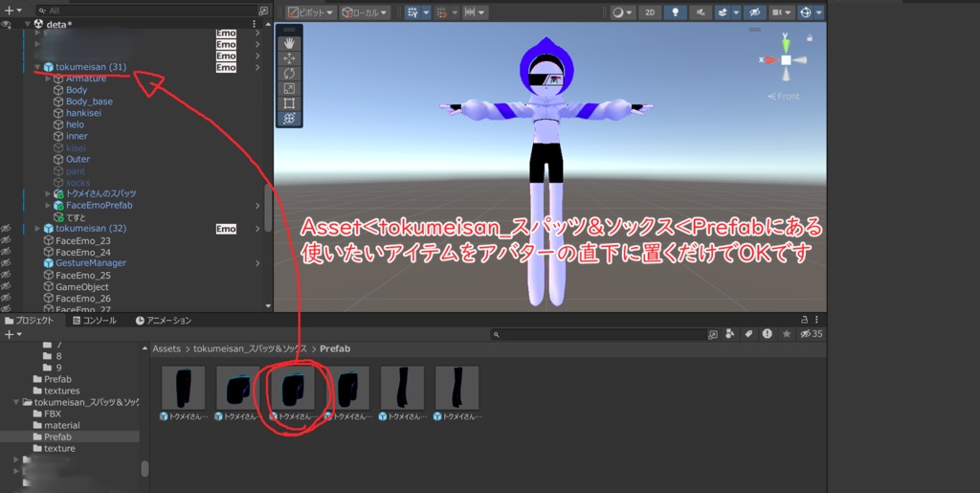
Task: Switch to the アニメーション tab
Action: point(164,320)
